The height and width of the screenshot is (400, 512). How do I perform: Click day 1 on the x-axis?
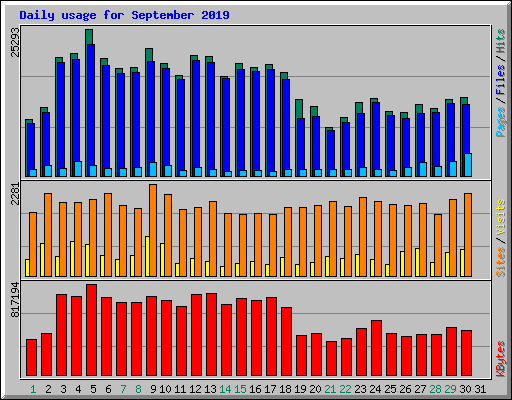(x=33, y=389)
